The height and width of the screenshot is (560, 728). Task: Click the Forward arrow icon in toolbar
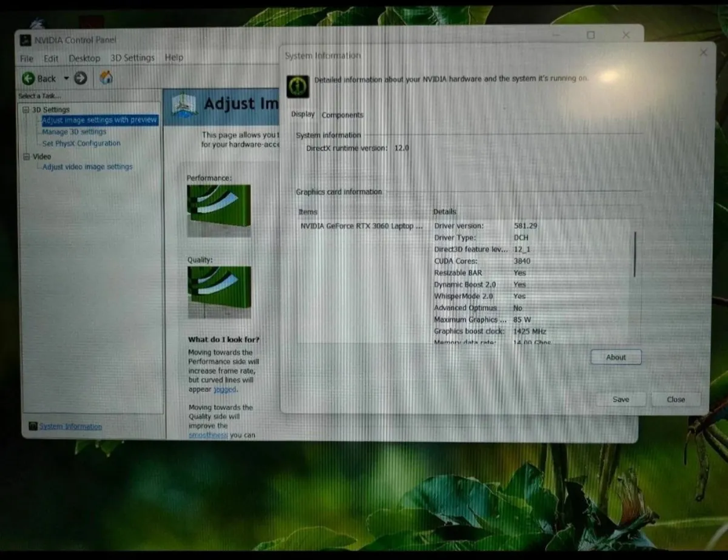coord(81,78)
